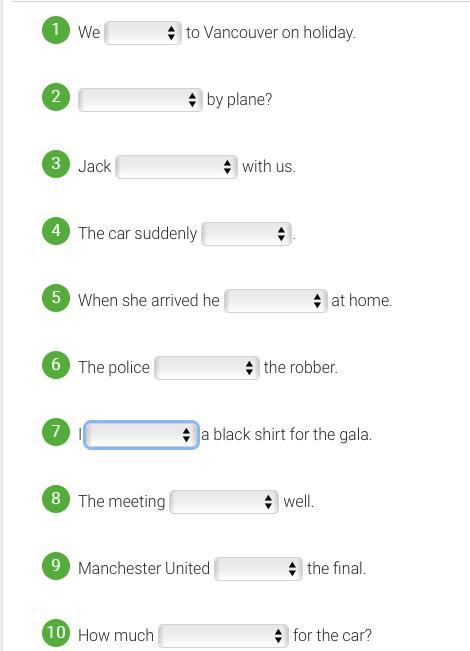The image size is (470, 651).
Task: Click the green number 2 badge
Action: (56, 97)
